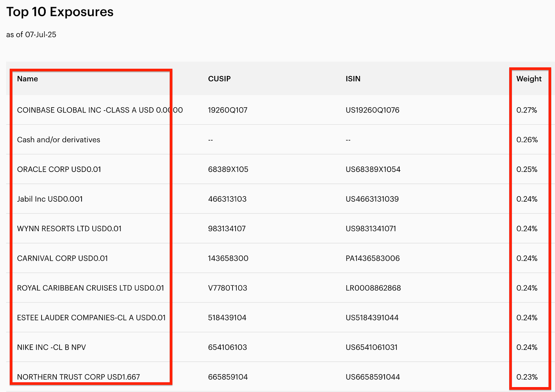Select ISIN US9831341071
The image size is (555, 392).
pyautogui.click(x=371, y=228)
